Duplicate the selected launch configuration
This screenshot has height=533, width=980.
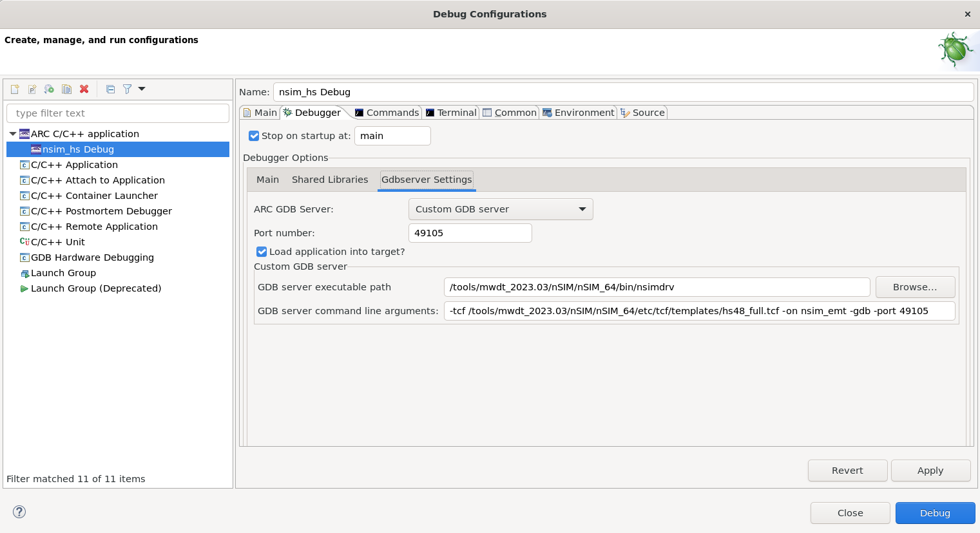[66, 89]
